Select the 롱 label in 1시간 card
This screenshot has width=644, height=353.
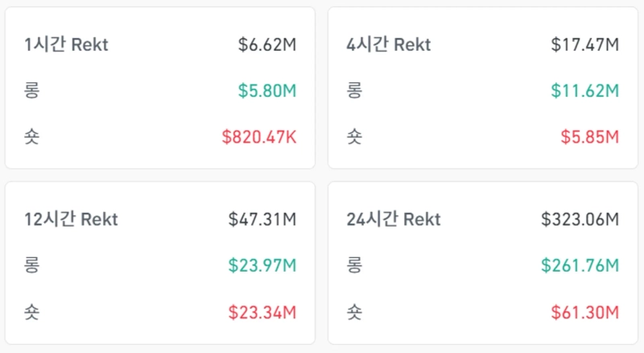pyautogui.click(x=32, y=91)
